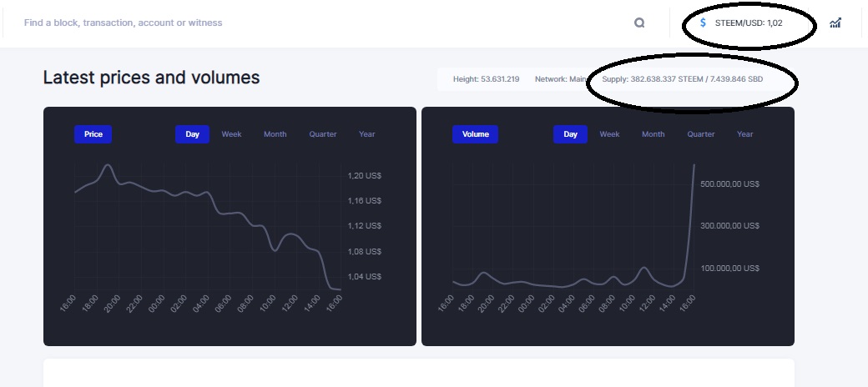Viewport: 868px width, 387px height.
Task: Click the volume line chart plot
Action: [573, 227]
